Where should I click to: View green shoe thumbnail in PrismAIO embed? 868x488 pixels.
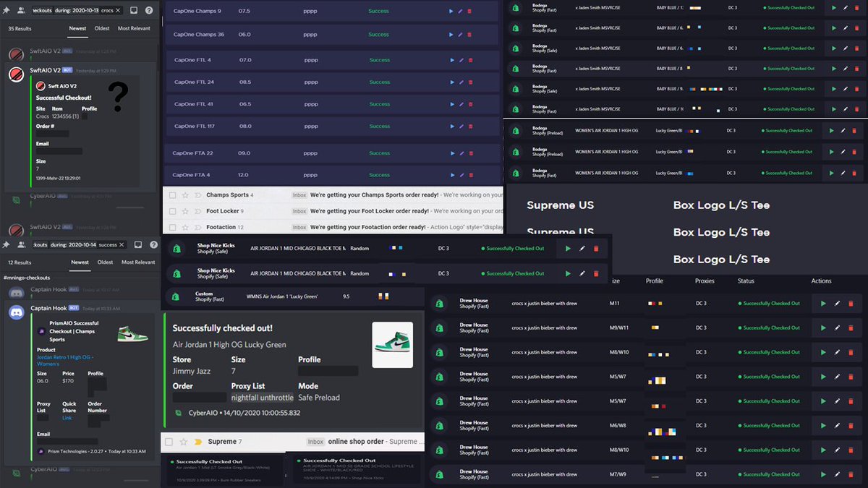click(132, 334)
